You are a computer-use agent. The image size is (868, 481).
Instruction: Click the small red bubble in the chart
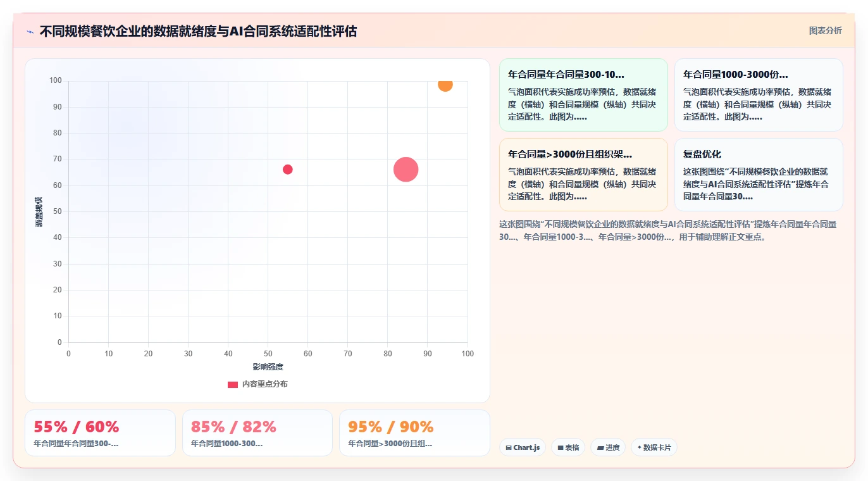tap(288, 169)
